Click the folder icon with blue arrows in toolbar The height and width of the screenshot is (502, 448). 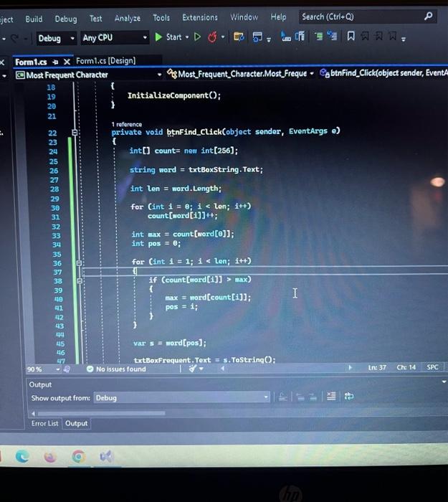click(239, 37)
